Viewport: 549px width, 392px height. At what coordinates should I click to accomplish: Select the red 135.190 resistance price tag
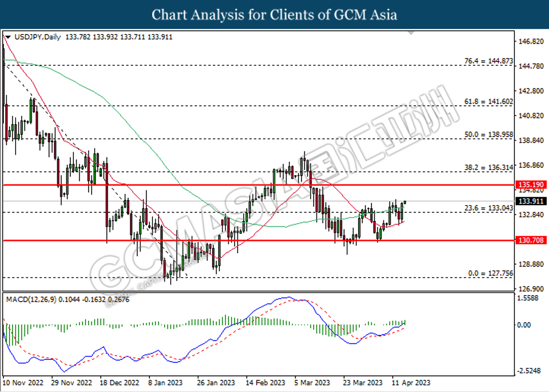531,184
